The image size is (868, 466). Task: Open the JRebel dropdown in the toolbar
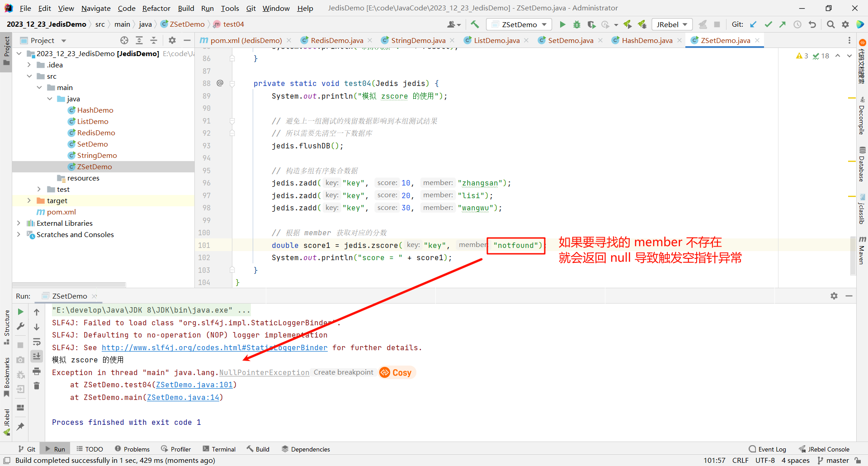point(672,24)
